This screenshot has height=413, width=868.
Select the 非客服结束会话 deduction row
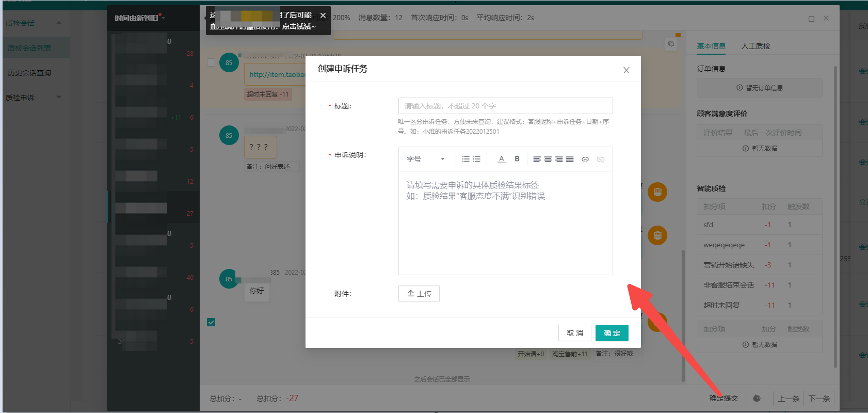coord(759,285)
